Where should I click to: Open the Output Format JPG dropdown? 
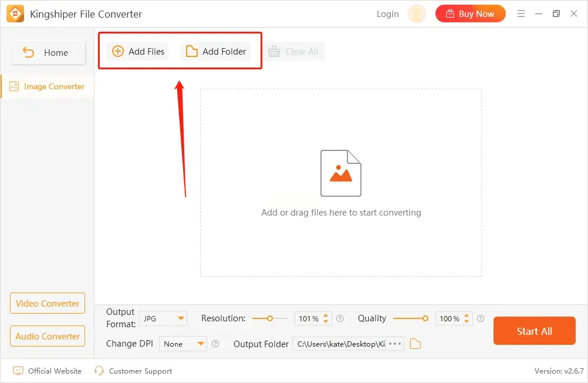[163, 318]
